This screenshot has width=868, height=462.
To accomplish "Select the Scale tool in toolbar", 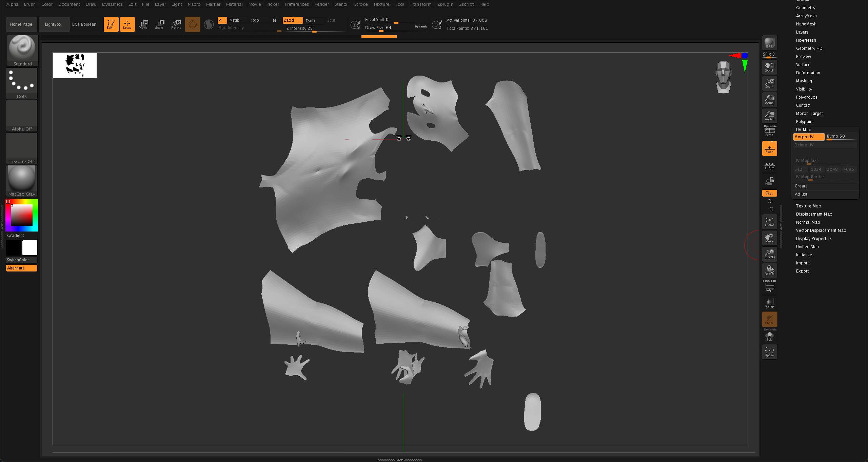I will click(x=159, y=24).
